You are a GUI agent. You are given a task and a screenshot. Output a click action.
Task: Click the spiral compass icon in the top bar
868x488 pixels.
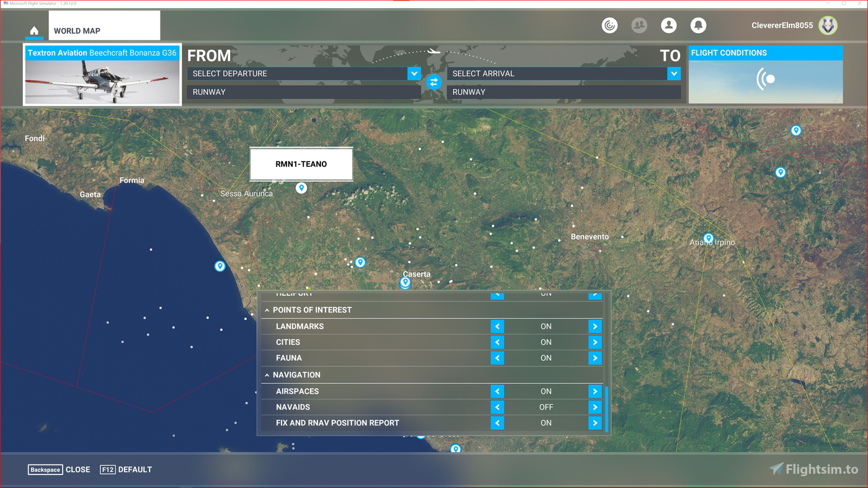(x=609, y=25)
